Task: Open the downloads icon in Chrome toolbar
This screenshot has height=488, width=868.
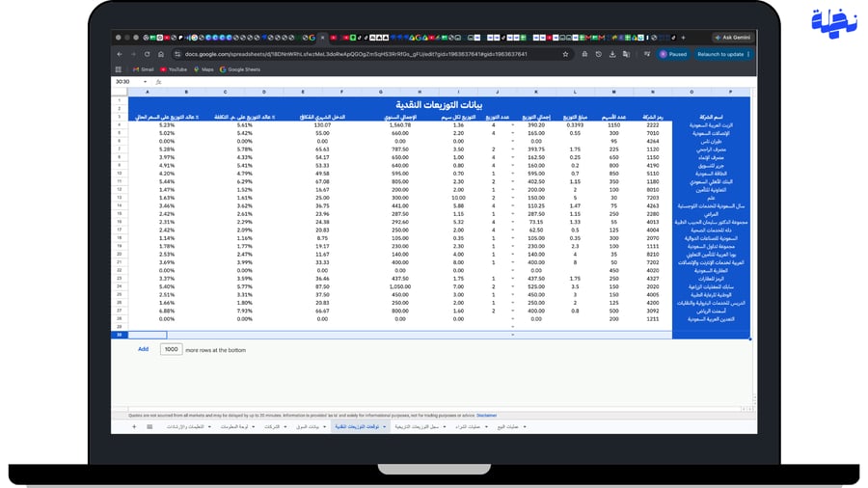Action: click(612, 54)
